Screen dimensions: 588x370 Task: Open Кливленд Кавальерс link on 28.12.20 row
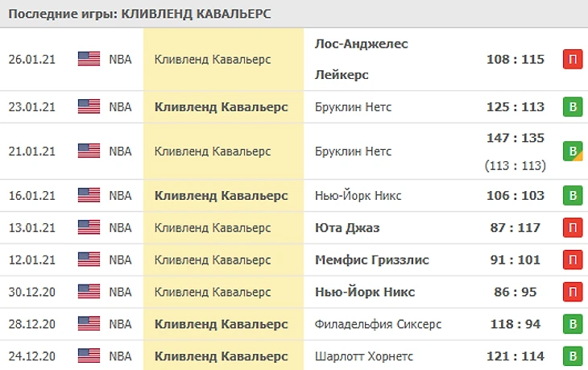click(222, 324)
